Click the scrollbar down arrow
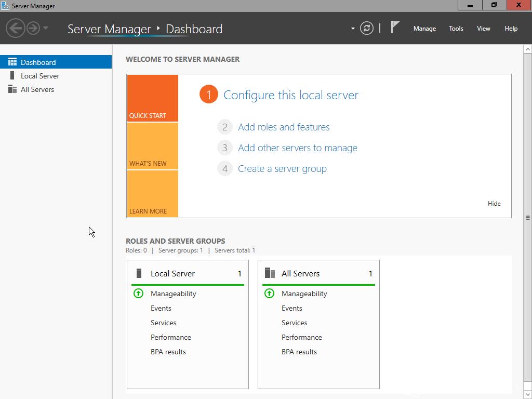This screenshot has width=532, height=399. 528,395
